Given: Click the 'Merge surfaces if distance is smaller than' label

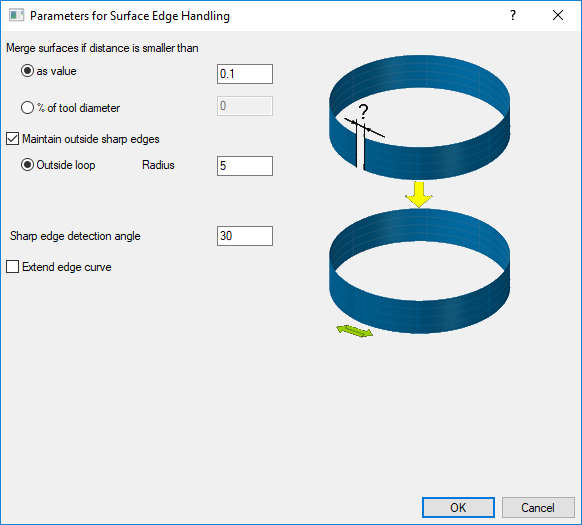Looking at the screenshot, I should click(x=102, y=48).
